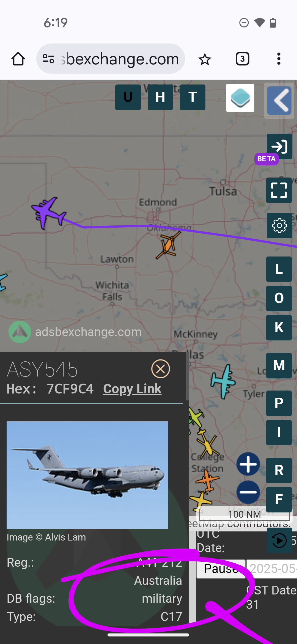Toggle fullscreen map view
This screenshot has width=297, height=644.
pos(279,190)
